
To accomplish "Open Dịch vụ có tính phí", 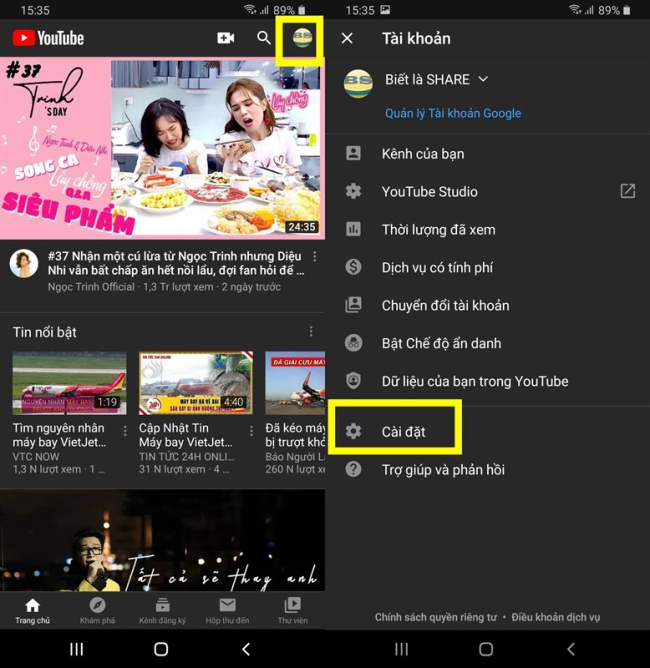I will click(487, 268).
